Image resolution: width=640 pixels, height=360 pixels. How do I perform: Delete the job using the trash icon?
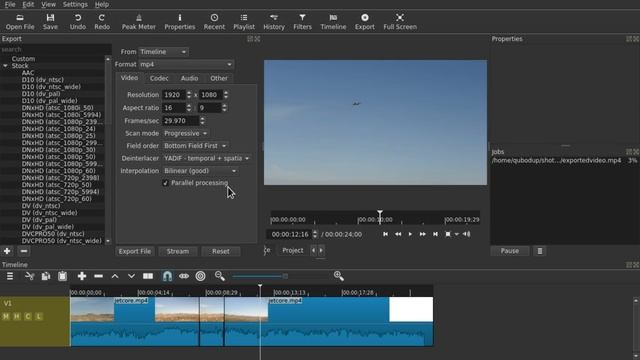(x=540, y=251)
